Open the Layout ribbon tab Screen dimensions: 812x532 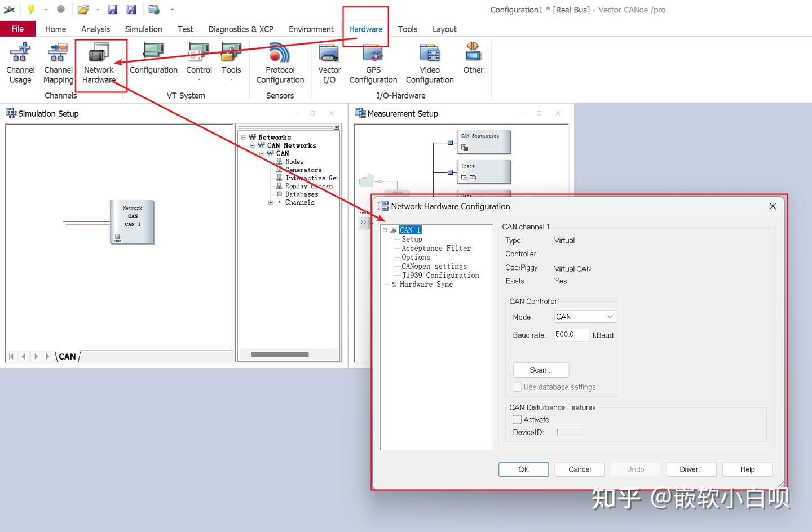click(444, 29)
